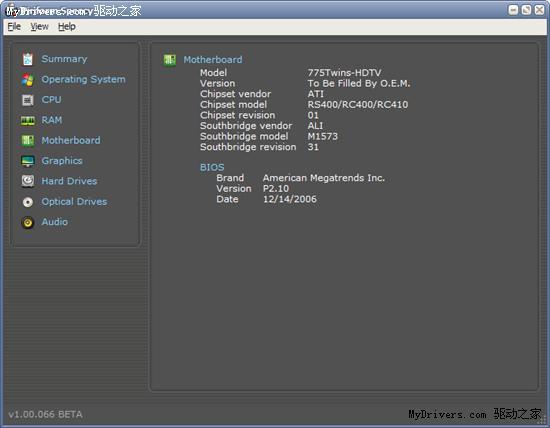View the Hard Drives section
550x428 pixels.
(69, 181)
